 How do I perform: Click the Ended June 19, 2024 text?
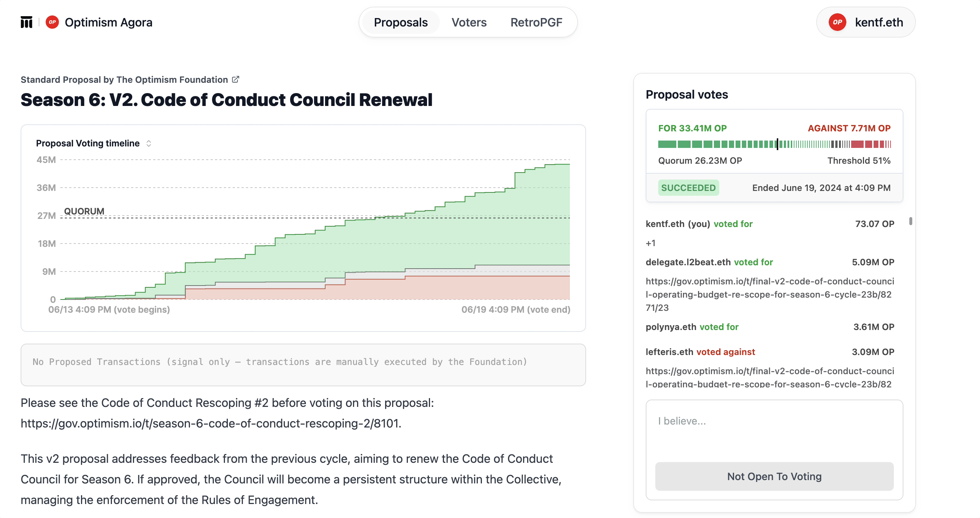tap(821, 187)
